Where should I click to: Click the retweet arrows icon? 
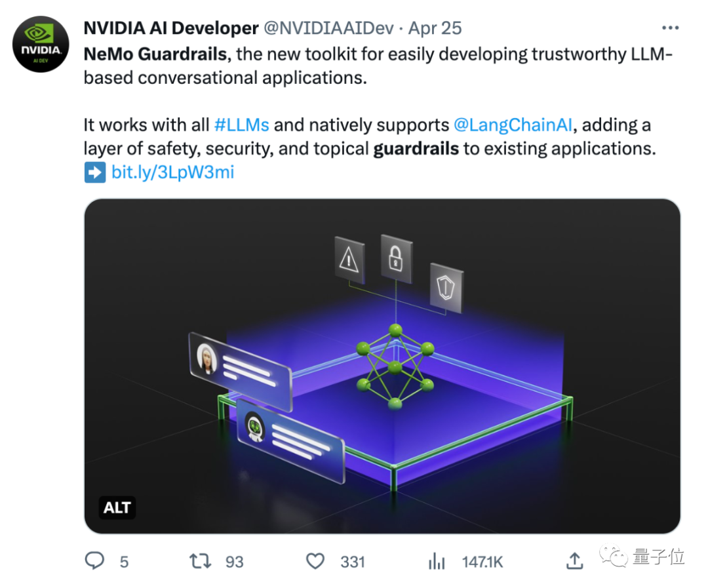(199, 561)
